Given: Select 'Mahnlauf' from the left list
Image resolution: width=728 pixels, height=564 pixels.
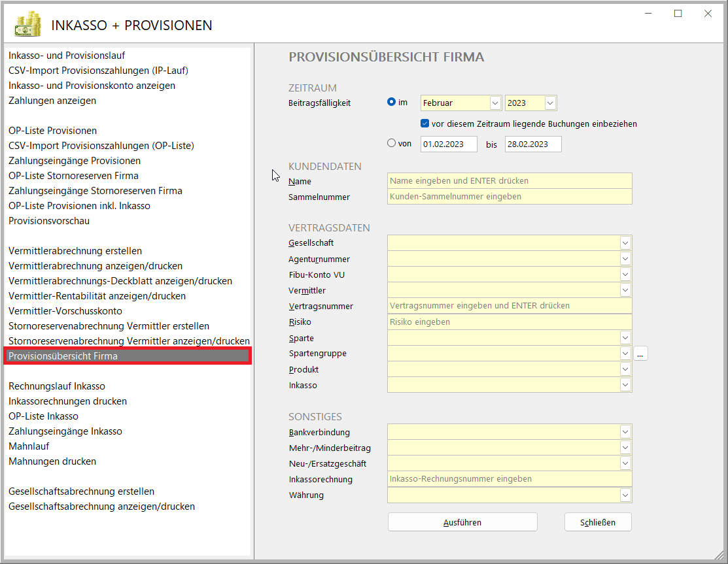Looking at the screenshot, I should [29, 446].
